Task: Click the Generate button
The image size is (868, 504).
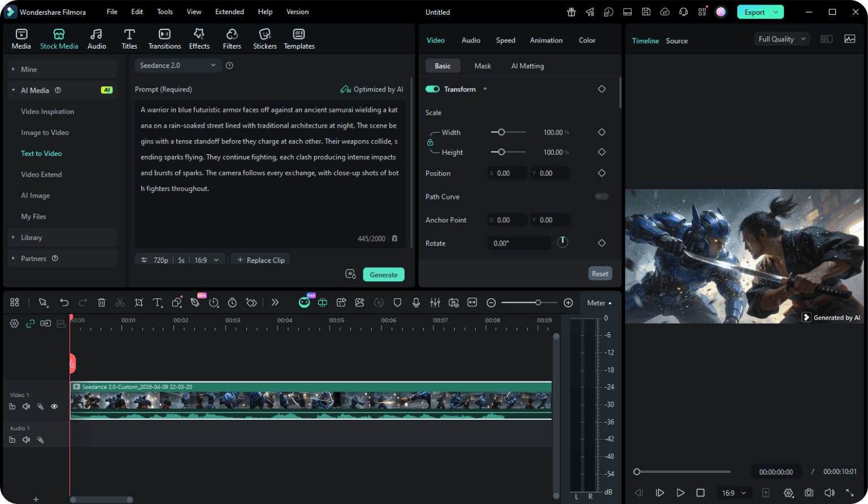Action: coord(384,275)
